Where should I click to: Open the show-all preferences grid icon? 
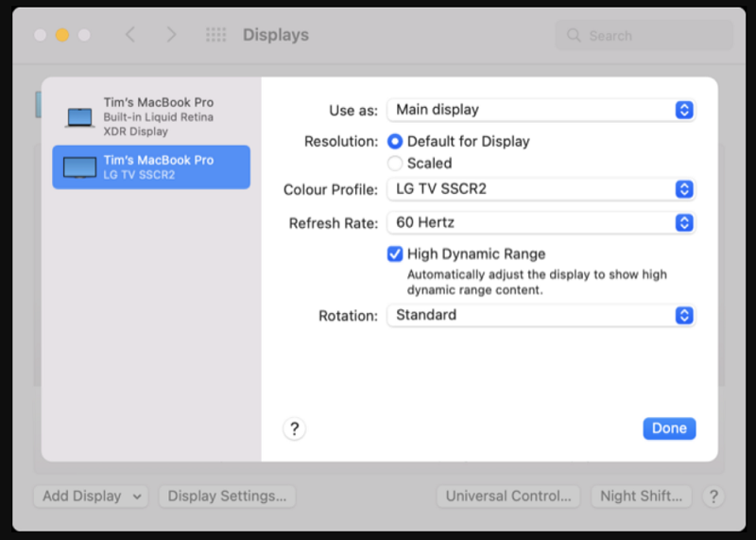tap(215, 35)
